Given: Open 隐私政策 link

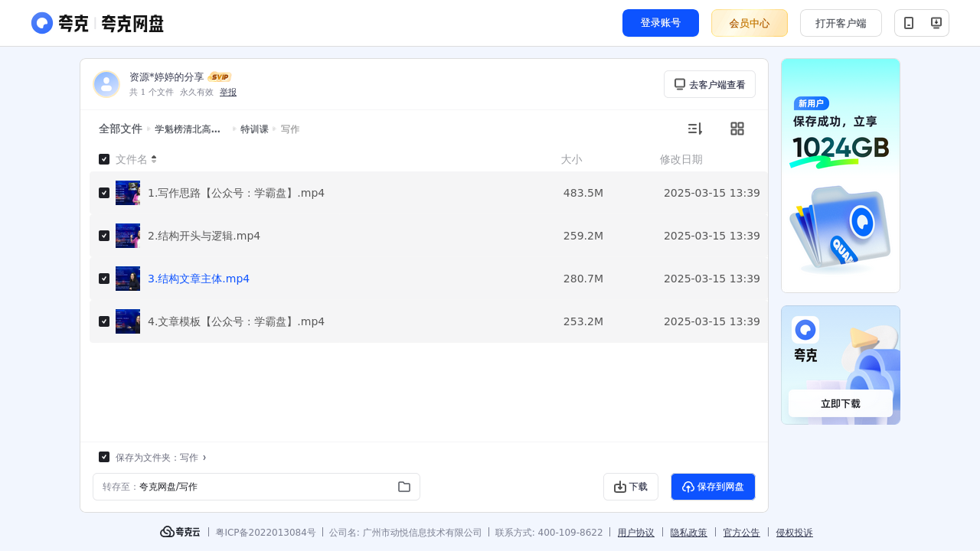Looking at the screenshot, I should point(689,533).
